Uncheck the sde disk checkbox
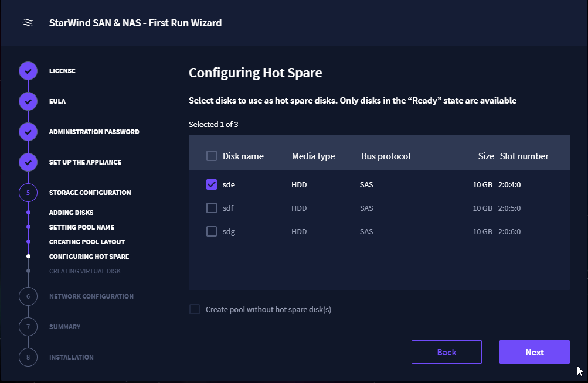 (x=212, y=184)
